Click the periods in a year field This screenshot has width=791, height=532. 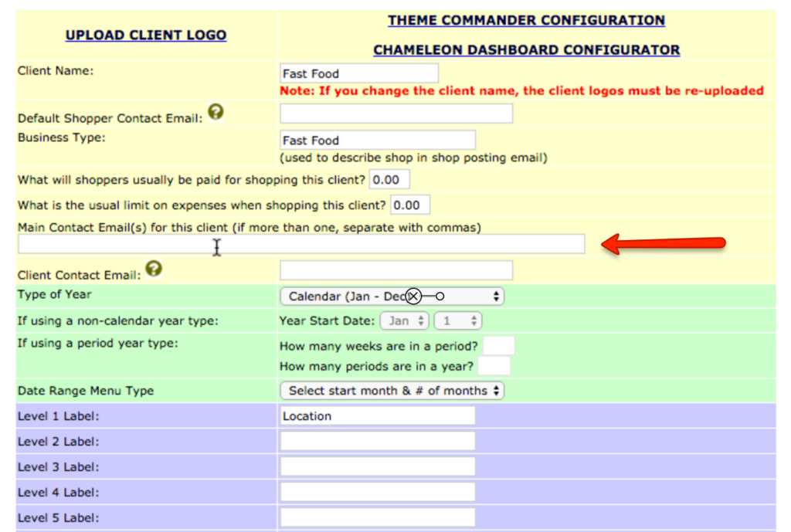pos(494,366)
